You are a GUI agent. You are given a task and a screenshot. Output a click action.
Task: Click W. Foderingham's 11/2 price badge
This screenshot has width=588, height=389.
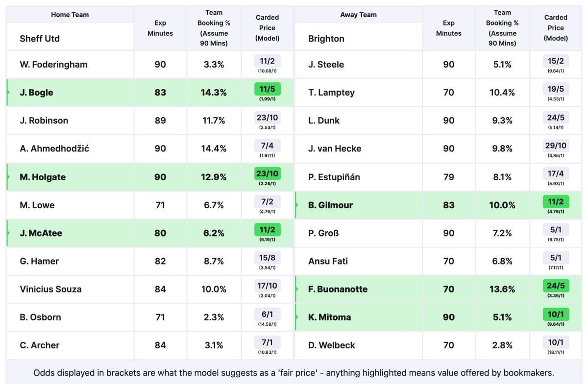[x=267, y=61]
